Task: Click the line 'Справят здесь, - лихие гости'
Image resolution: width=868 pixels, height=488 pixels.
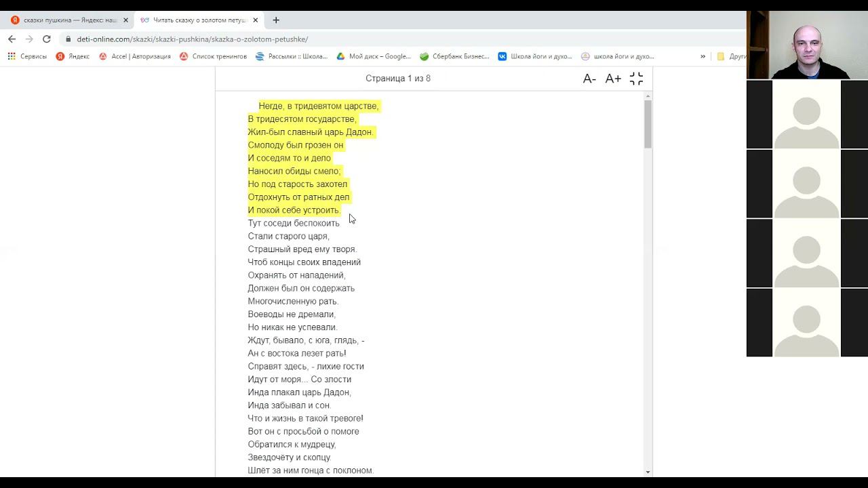Action: 306,367
